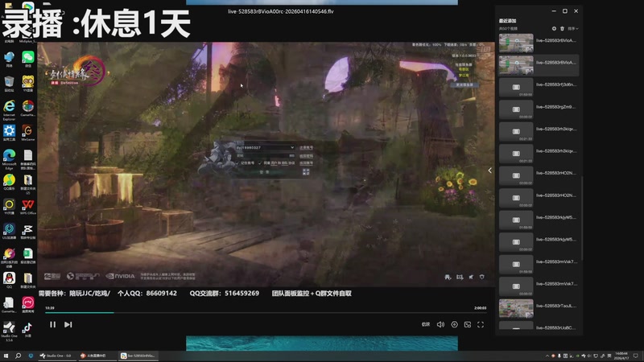Show hidden system tray icons
Screen dimensions: 644x362
[x=547, y=356]
